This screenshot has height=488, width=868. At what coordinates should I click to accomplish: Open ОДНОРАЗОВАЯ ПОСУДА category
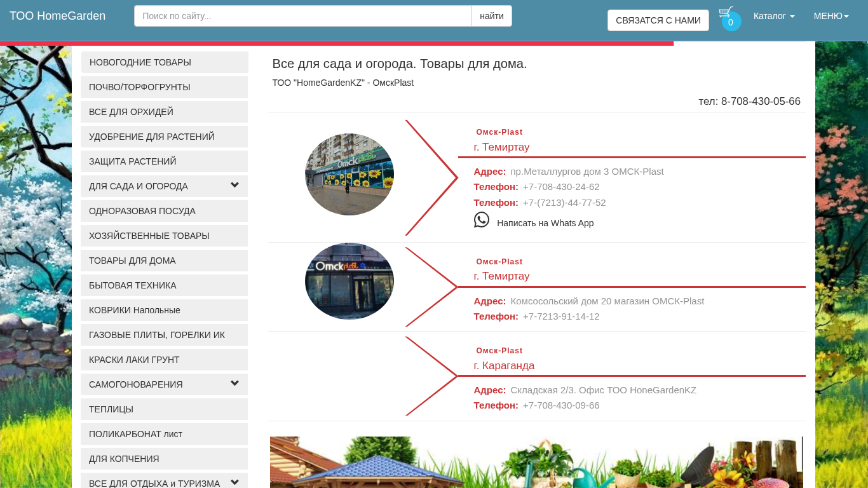165,211
